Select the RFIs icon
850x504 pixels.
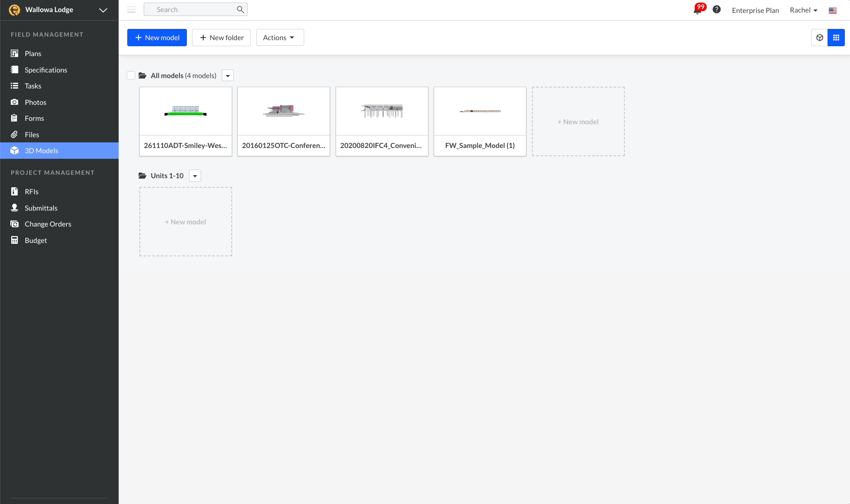tap(14, 191)
